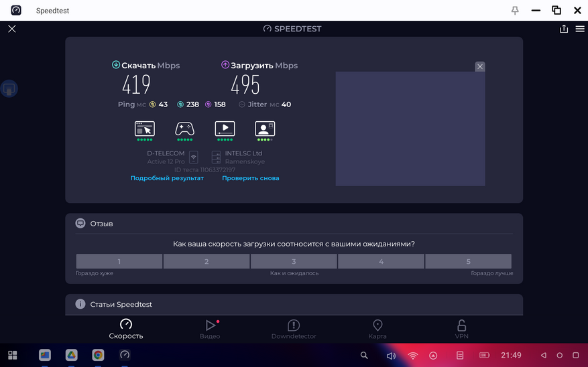Click the floating screen-cast bubble on left edge
This screenshot has width=588, height=367.
[9, 89]
